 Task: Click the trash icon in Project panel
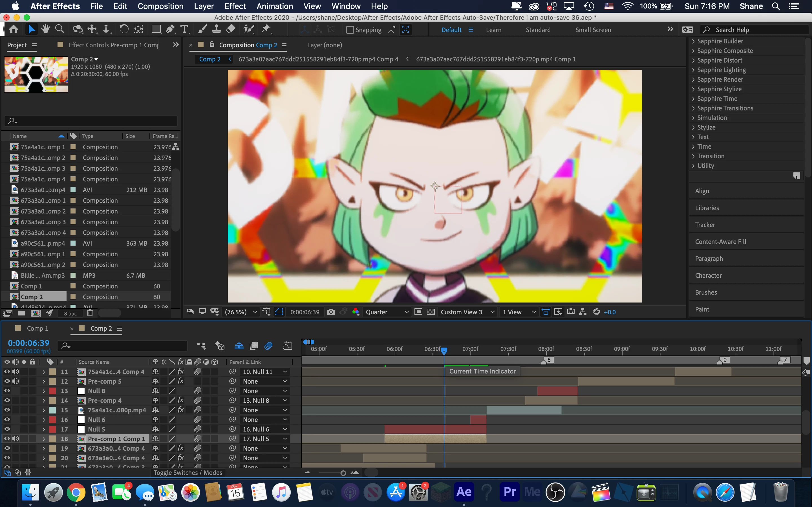[x=90, y=313]
